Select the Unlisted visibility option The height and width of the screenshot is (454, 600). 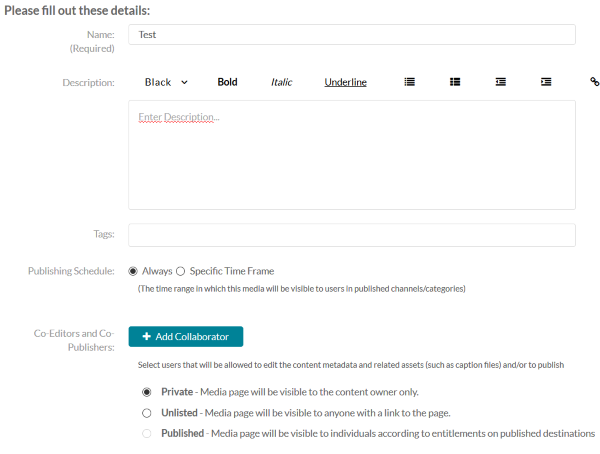click(x=147, y=413)
